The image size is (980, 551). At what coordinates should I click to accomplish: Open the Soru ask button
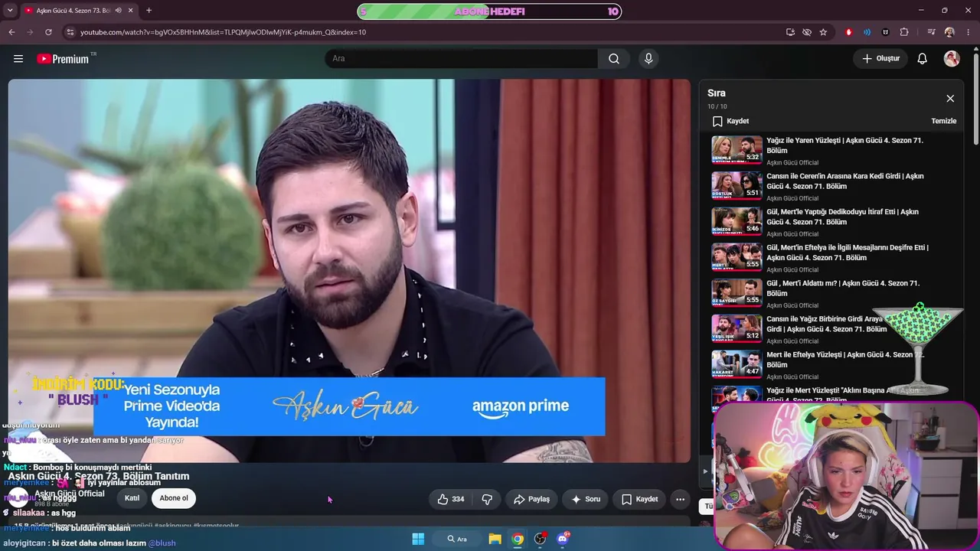click(586, 499)
